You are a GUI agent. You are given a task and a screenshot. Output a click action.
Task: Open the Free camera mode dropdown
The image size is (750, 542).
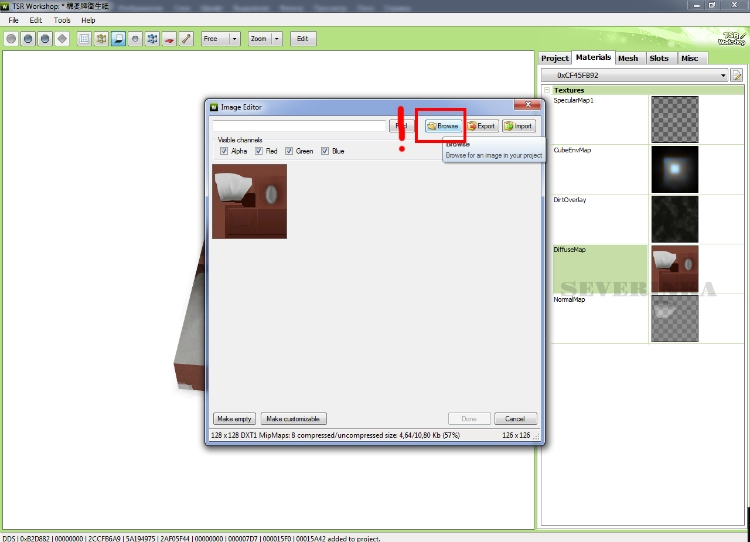(x=234, y=39)
